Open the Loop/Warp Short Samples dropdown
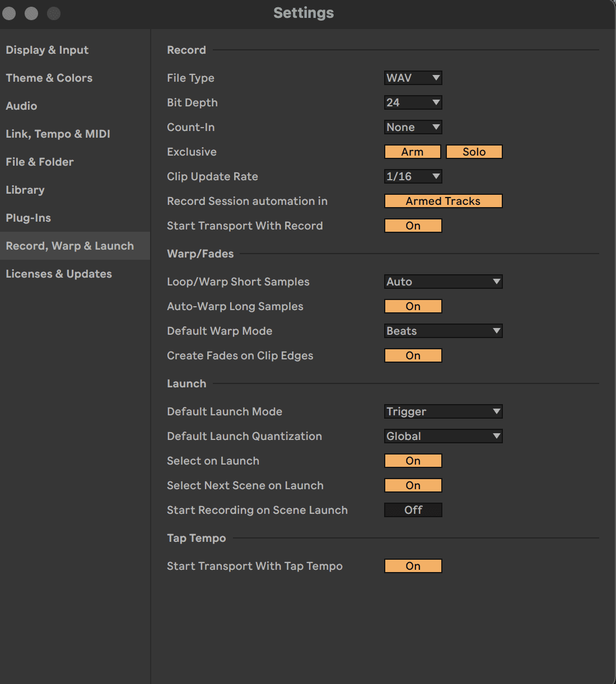 [x=443, y=282]
